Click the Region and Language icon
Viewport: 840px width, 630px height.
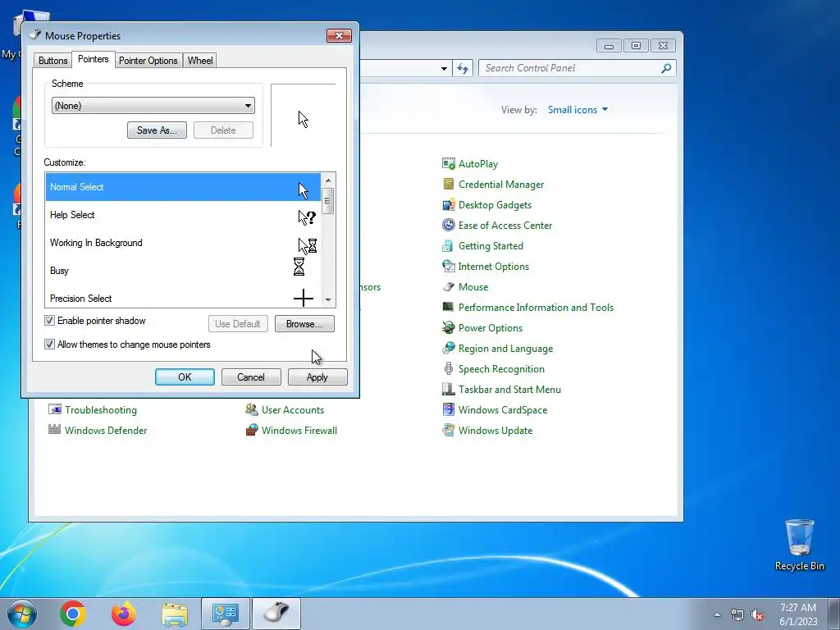(449, 348)
